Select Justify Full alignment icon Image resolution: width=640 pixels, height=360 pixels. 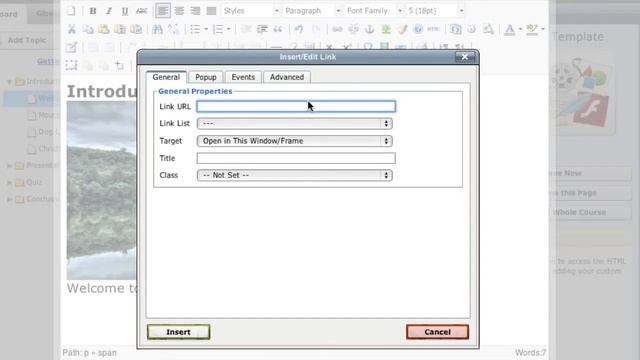(x=211, y=11)
